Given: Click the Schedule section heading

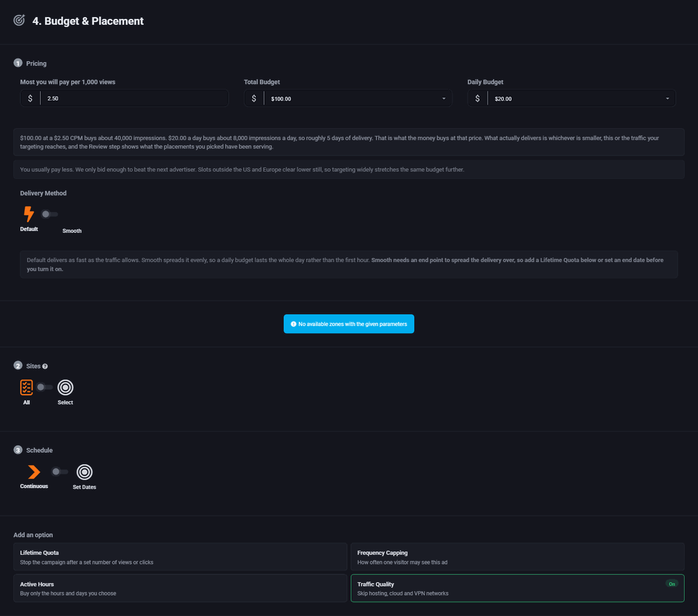Looking at the screenshot, I should pyautogui.click(x=39, y=450).
